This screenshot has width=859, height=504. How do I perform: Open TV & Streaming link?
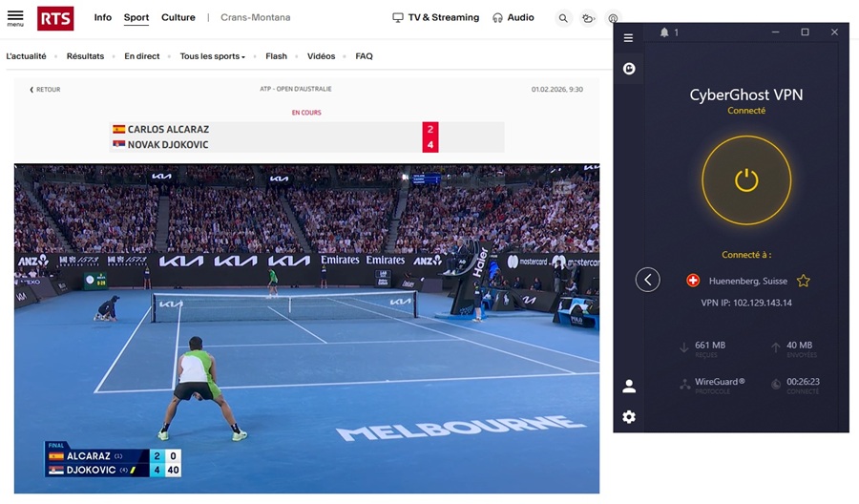click(435, 17)
